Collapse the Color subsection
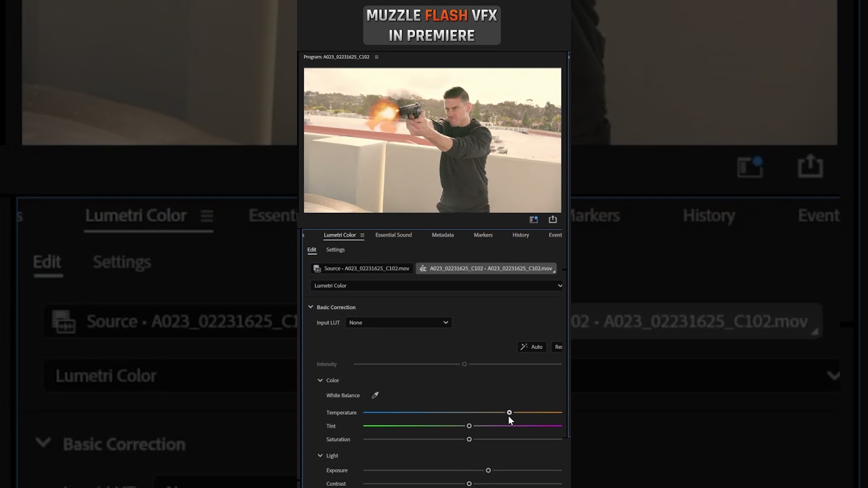 click(x=320, y=380)
